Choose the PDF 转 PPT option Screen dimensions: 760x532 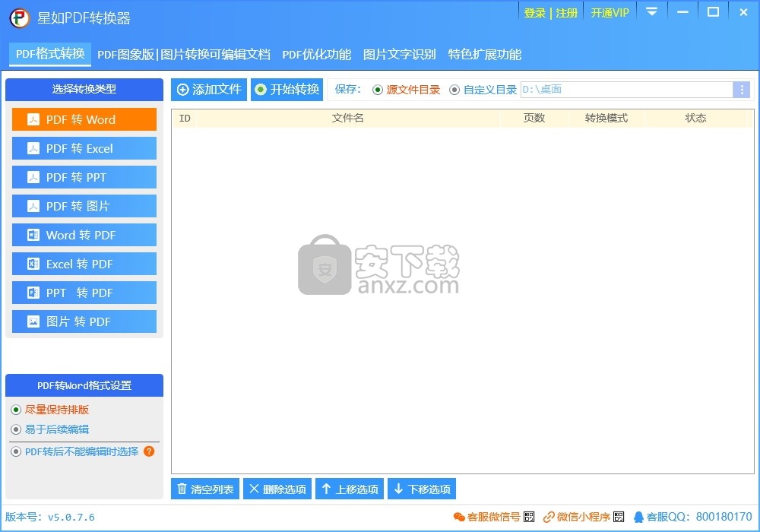(84, 177)
